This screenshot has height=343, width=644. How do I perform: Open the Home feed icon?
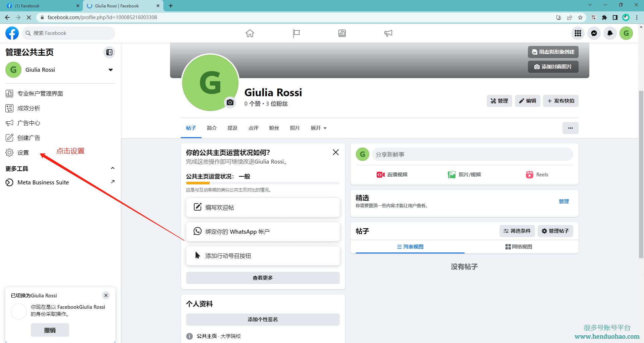(250, 33)
